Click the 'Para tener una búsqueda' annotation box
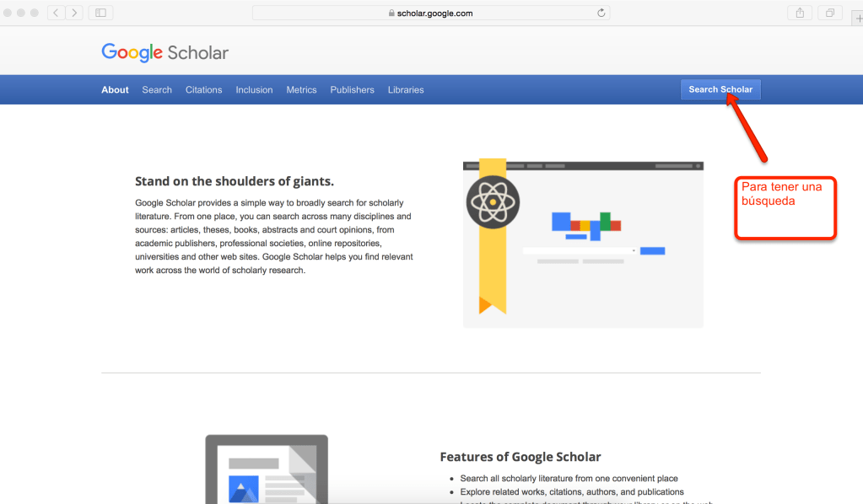Viewport: 863px width, 504px height. tap(785, 207)
